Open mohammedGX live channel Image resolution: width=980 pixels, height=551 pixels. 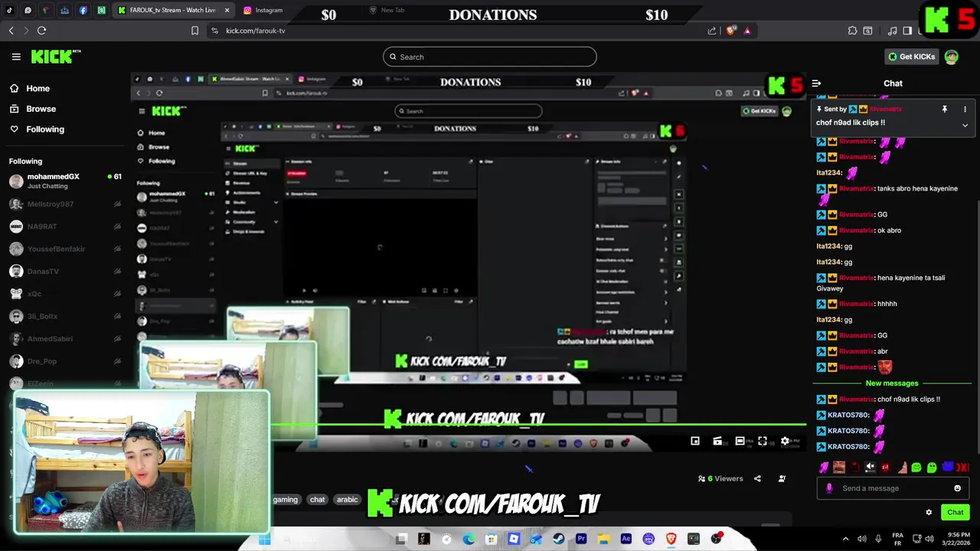click(65, 181)
